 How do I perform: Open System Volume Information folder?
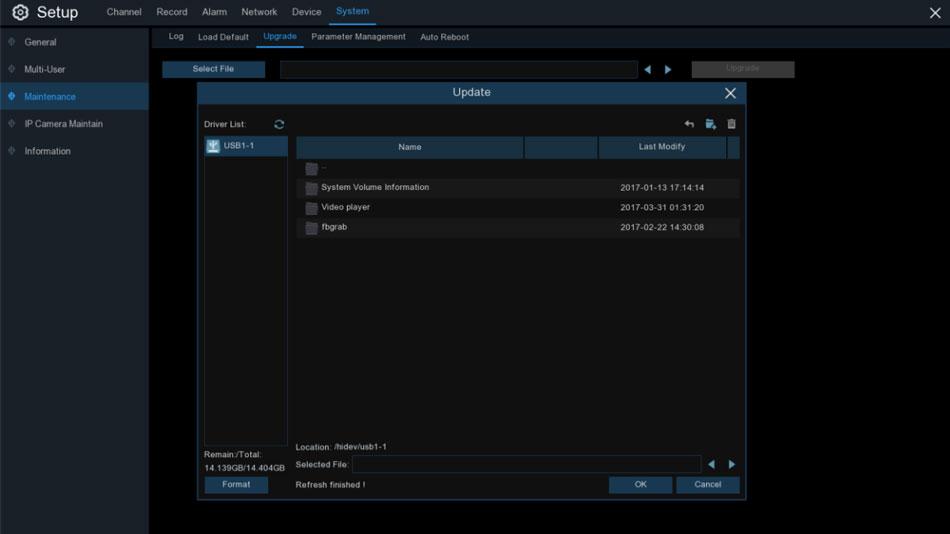[374, 188]
